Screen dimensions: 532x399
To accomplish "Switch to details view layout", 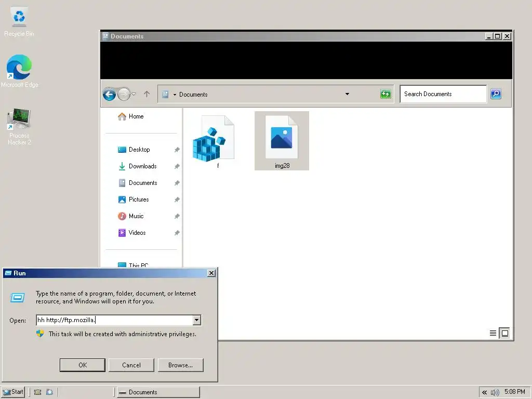I will pos(493,333).
